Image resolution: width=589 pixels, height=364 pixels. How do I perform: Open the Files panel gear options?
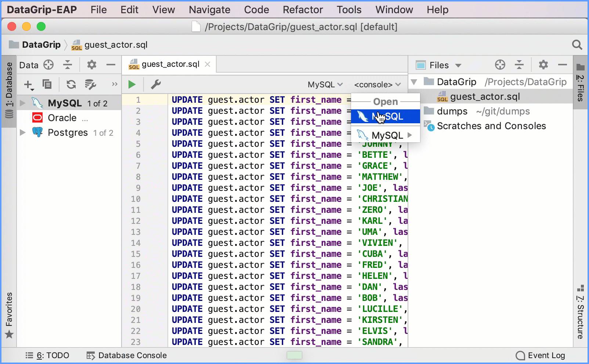(543, 65)
